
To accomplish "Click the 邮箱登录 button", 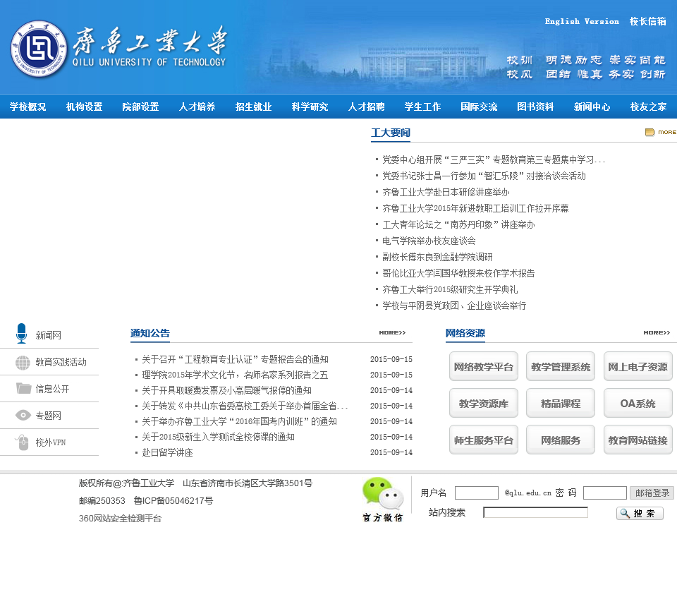I will coord(652,493).
